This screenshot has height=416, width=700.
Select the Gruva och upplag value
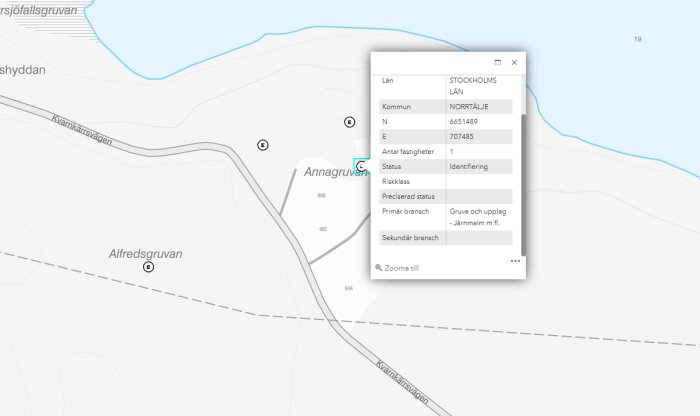pyautogui.click(x=478, y=217)
